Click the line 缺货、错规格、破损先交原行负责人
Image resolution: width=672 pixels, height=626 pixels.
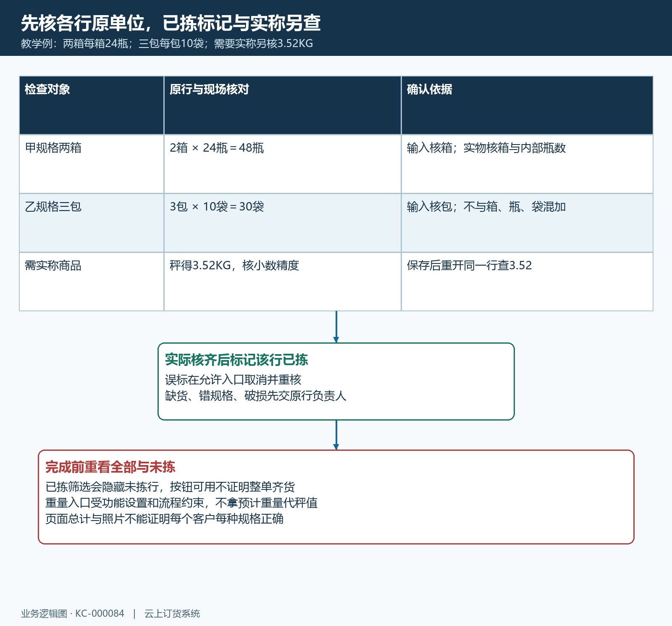point(256,396)
